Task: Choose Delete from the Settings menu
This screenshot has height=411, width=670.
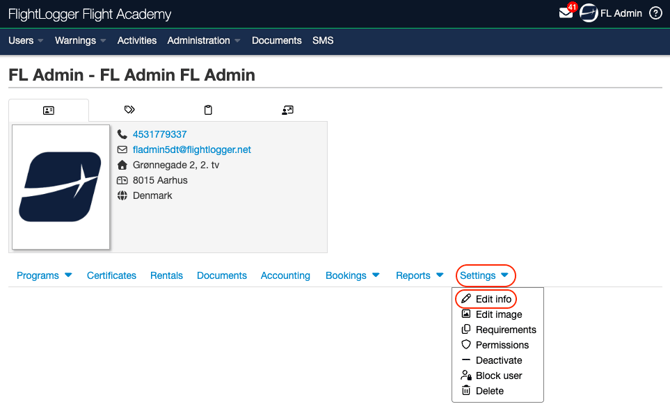Action: click(x=490, y=391)
